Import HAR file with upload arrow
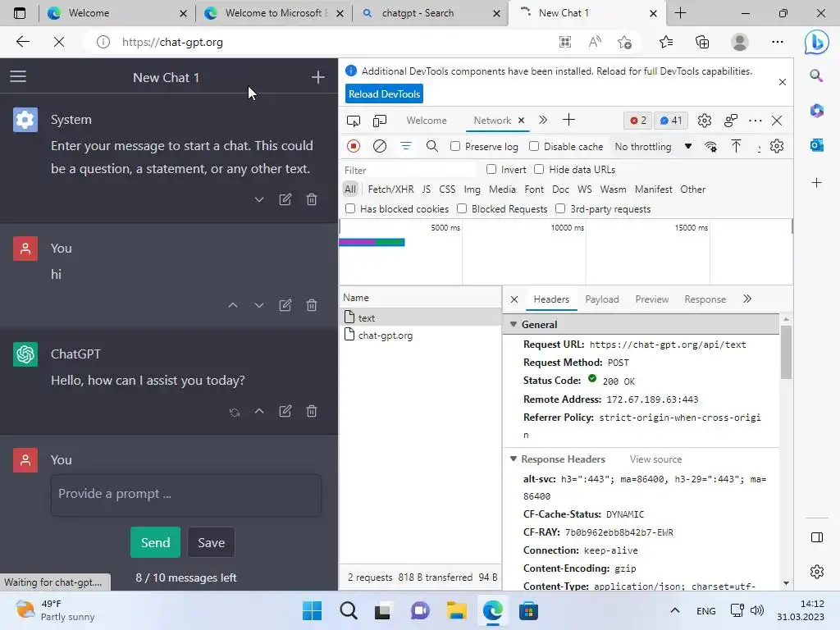Viewport: 840px width, 630px height. tap(736, 146)
